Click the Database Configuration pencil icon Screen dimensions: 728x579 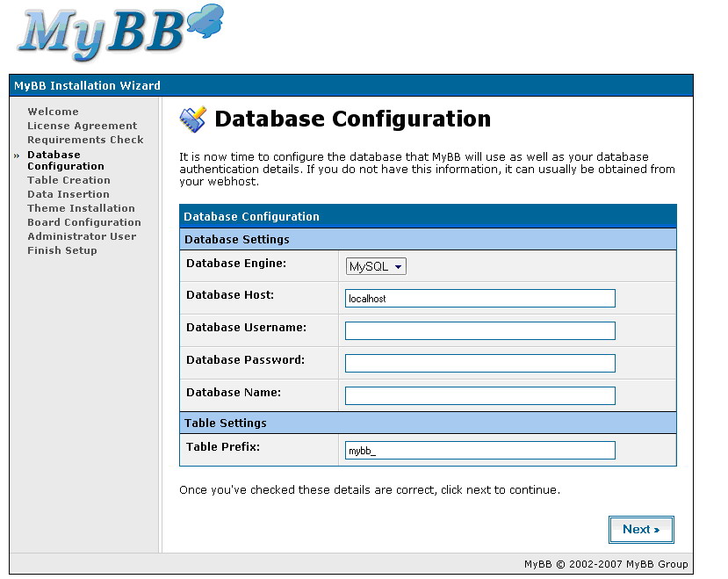coord(192,119)
